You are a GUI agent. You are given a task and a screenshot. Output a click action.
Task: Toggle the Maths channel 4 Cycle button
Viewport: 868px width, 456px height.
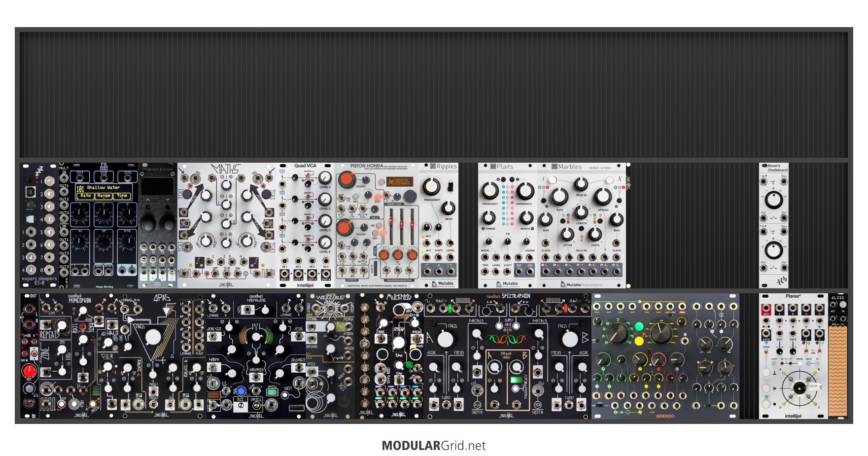(266, 195)
